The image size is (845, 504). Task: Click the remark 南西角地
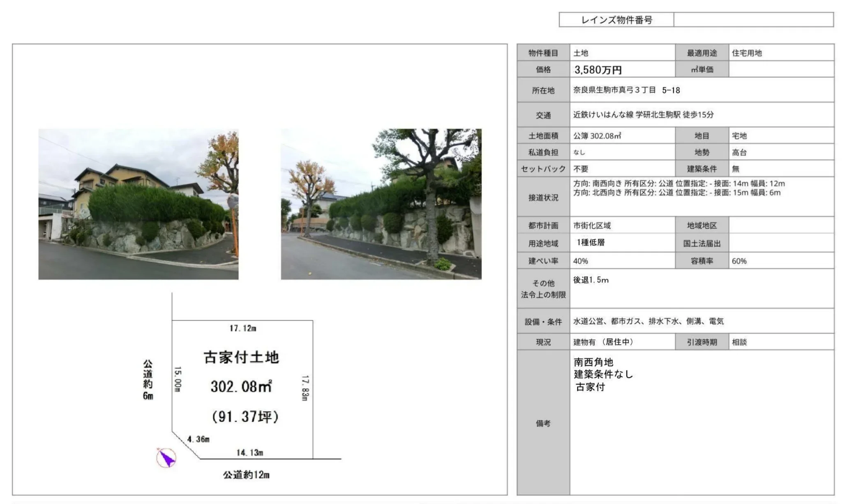point(593,362)
